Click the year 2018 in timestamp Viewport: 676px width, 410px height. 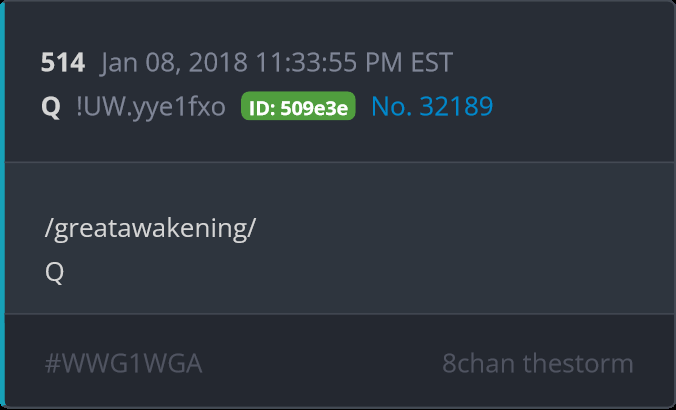click(x=218, y=62)
